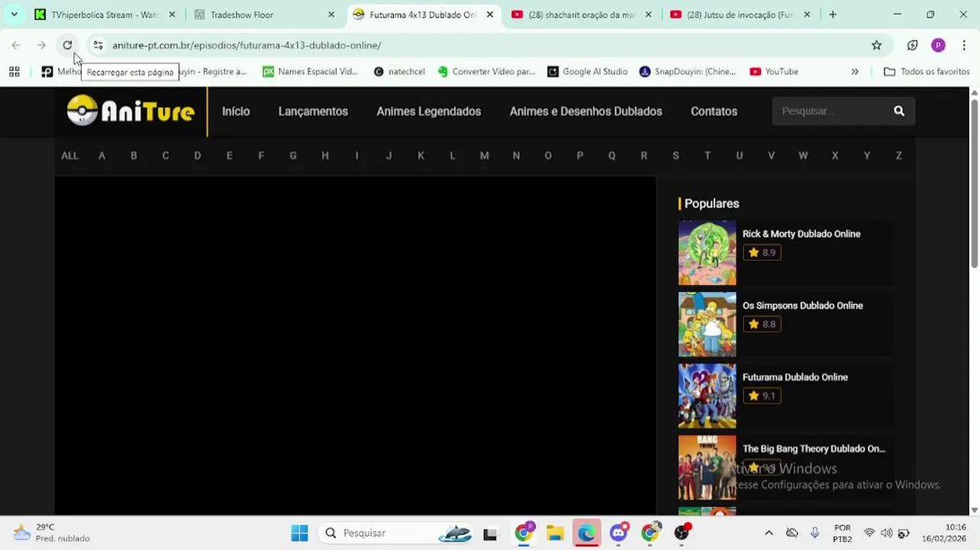The height and width of the screenshot is (550, 980).
Task: Go to Início menu item
Action: click(236, 112)
